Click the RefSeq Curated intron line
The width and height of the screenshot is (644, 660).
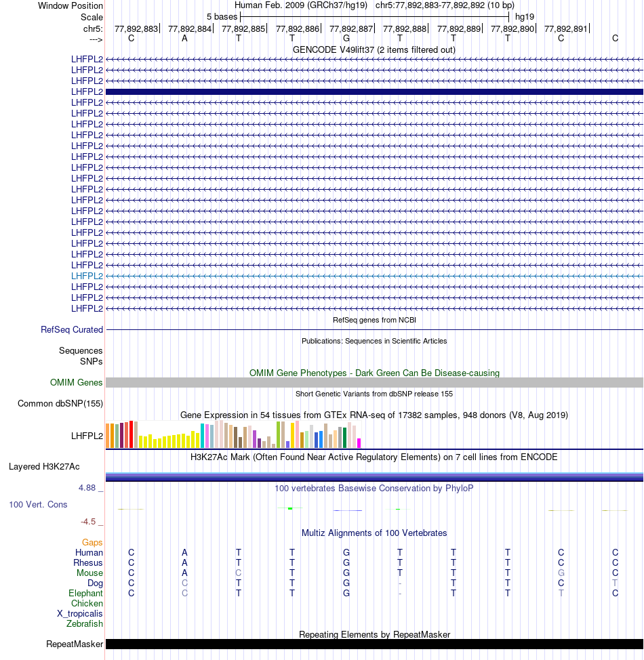point(374,329)
